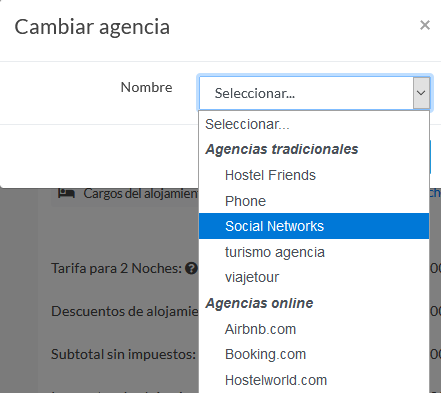
Task: Click the Subtotal sin impuestos label
Action: [123, 354]
